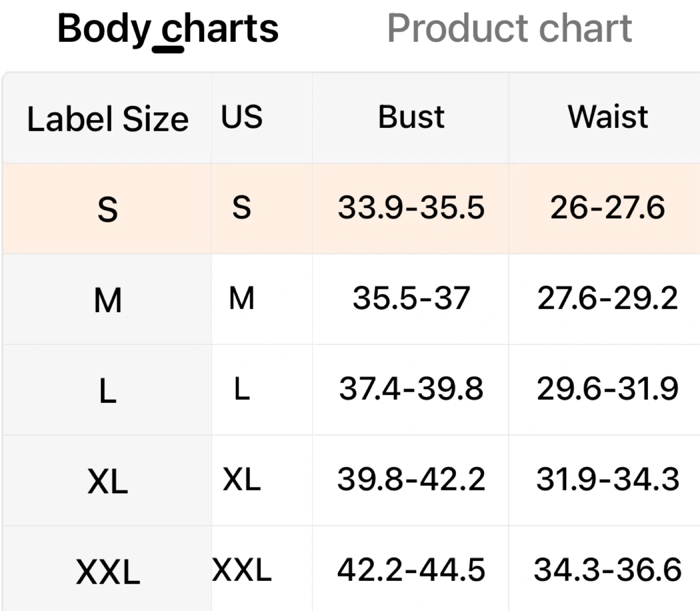Click the waist value 34.3-36.6
700x611 pixels.
(x=608, y=570)
